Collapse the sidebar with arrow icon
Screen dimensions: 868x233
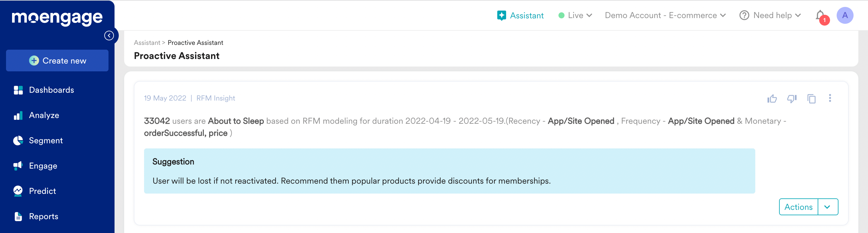click(109, 36)
